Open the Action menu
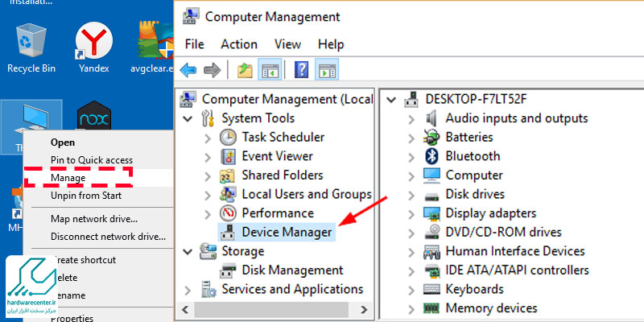 click(238, 44)
